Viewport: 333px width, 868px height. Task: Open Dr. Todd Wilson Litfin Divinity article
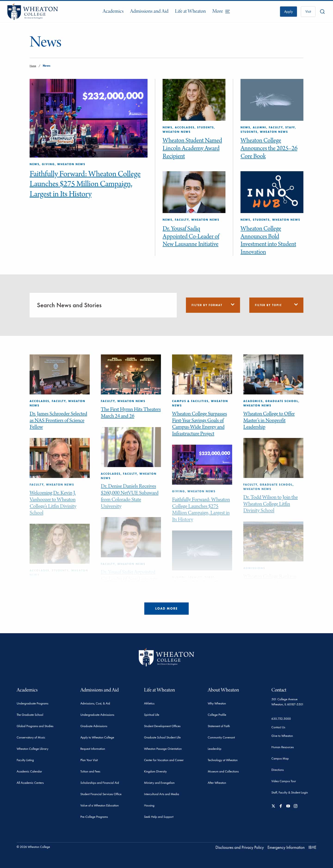[270, 504]
